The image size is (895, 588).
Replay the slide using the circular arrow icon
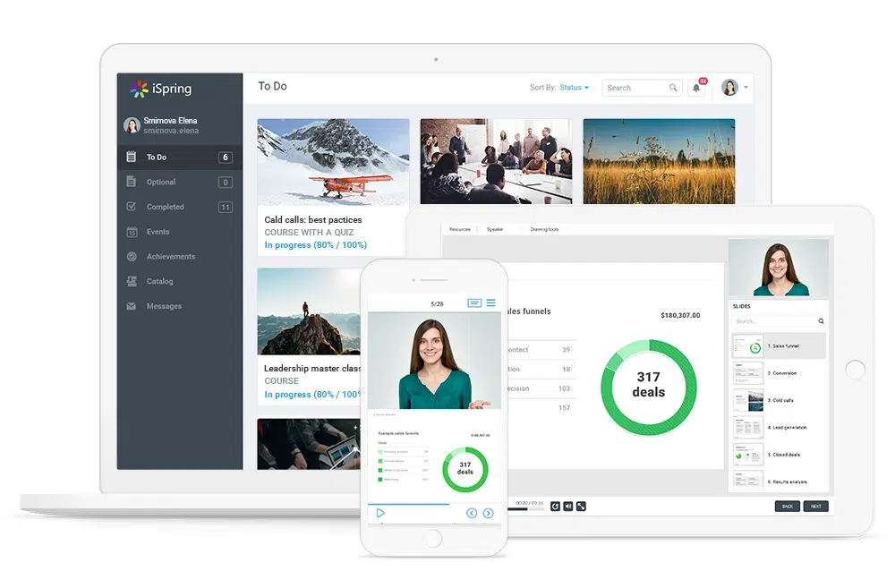pos(555,506)
